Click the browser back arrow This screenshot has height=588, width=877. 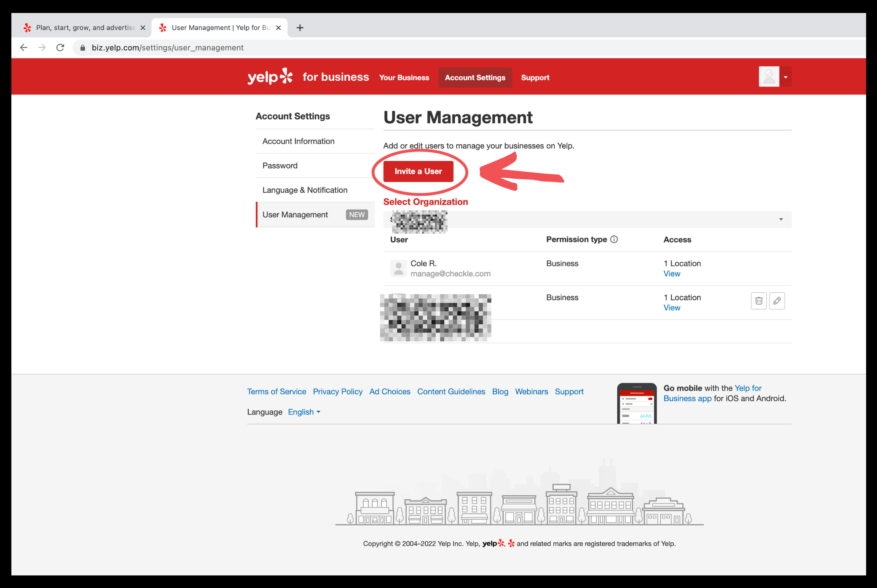tap(24, 48)
